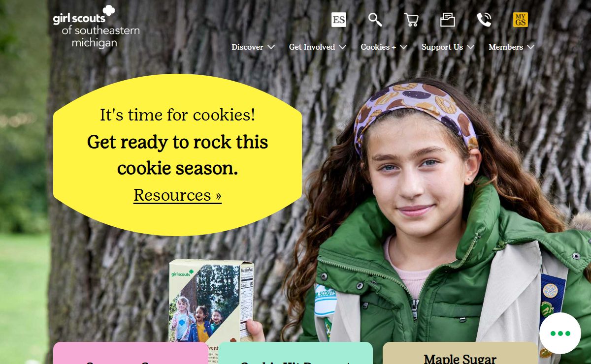Screen dimensions: 591x364
Task: Expand the Cookies + chevron
Action: tap(404, 47)
